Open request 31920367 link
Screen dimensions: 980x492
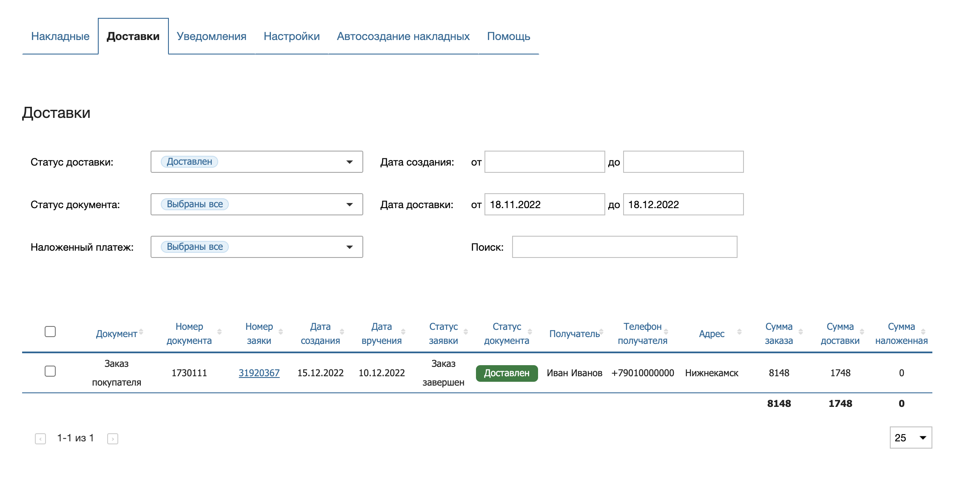[x=259, y=373]
